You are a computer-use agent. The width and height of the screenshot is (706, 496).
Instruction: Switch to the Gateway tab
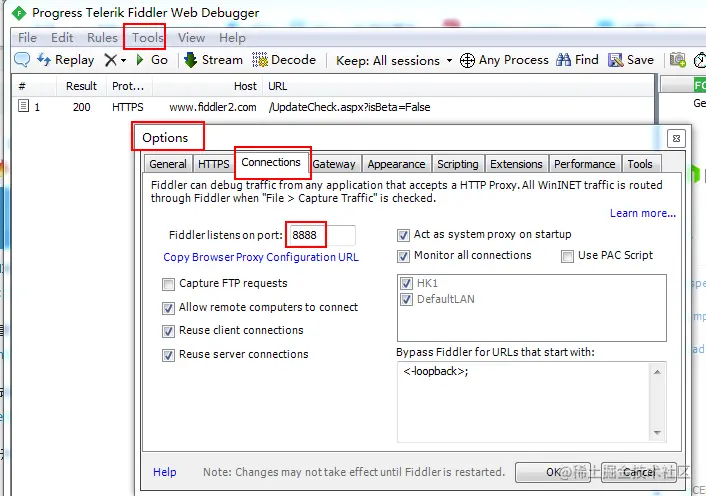click(334, 164)
